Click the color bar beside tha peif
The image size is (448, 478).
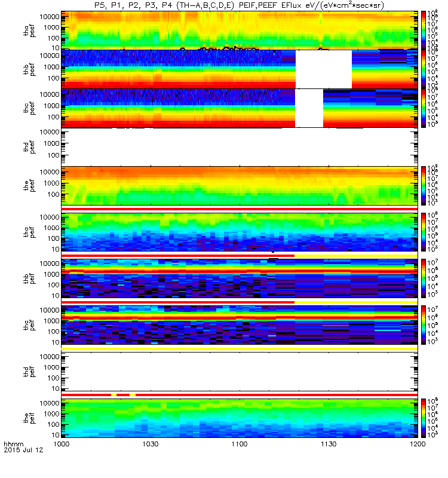coord(424,232)
